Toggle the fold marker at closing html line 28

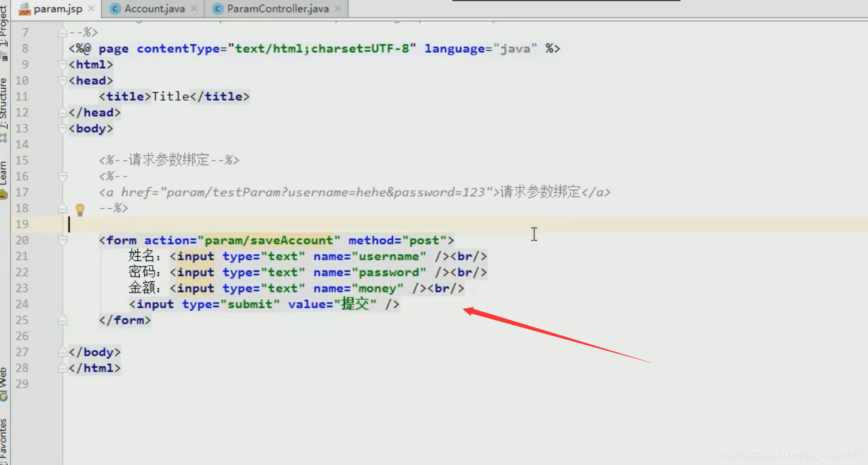pos(62,368)
